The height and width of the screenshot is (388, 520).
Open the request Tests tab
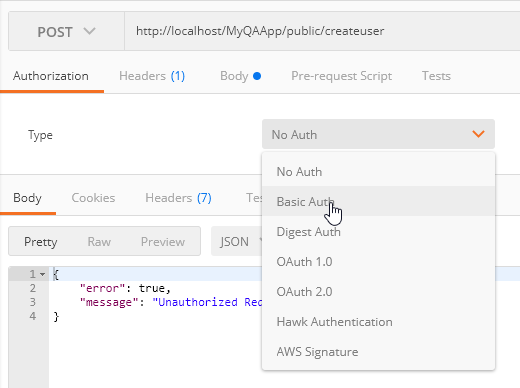[436, 76]
